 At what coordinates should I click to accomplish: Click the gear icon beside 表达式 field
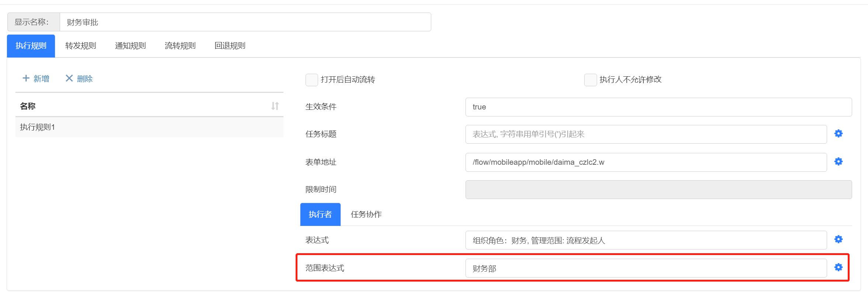pyautogui.click(x=838, y=239)
